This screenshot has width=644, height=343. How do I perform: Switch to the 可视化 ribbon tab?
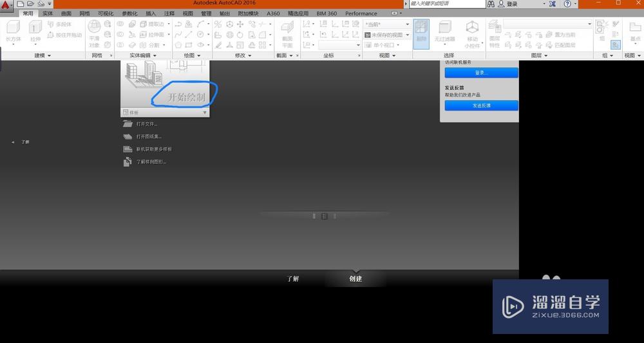pos(106,13)
